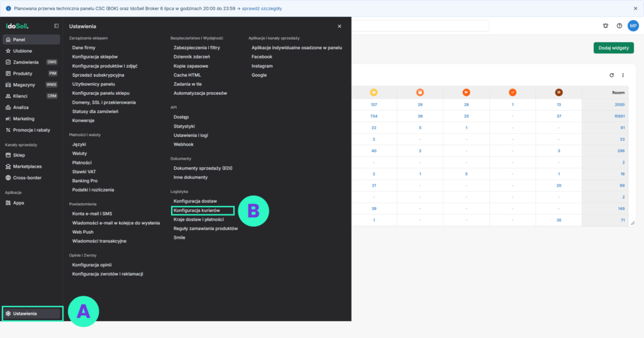
Task: Open Cache HTML settings
Action: pos(187,75)
